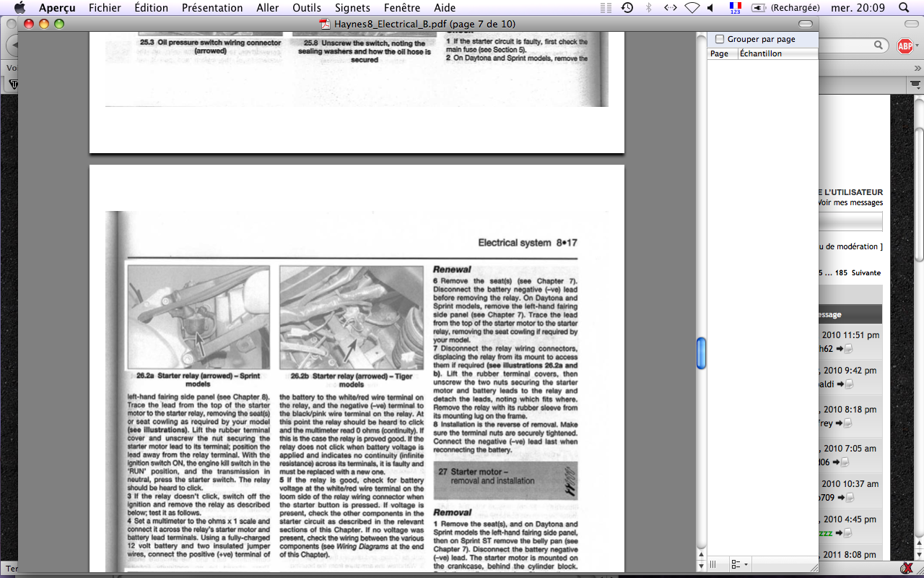
Task: Click the volume speaker icon
Action: point(710,8)
